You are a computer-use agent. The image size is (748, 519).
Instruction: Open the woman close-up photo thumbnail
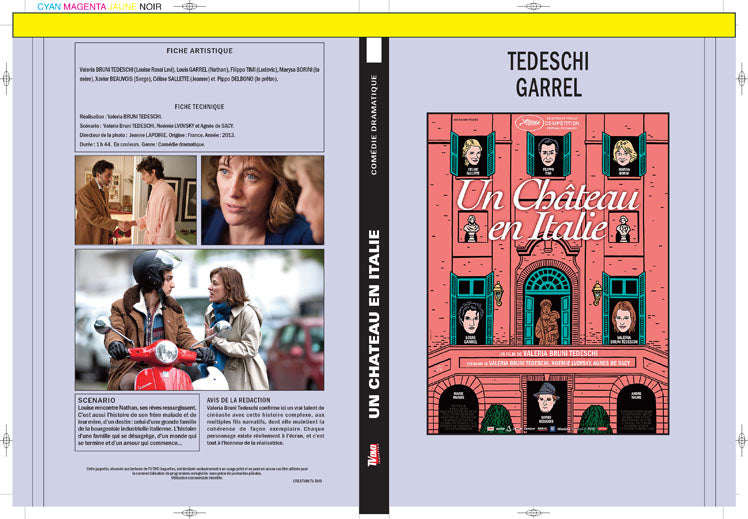coord(262,200)
